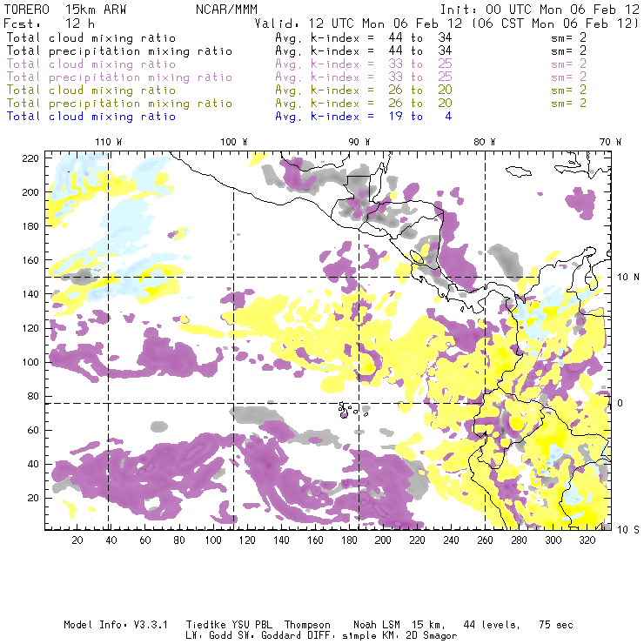Select the "Fcst: 12 h" forecast label

tap(49, 23)
